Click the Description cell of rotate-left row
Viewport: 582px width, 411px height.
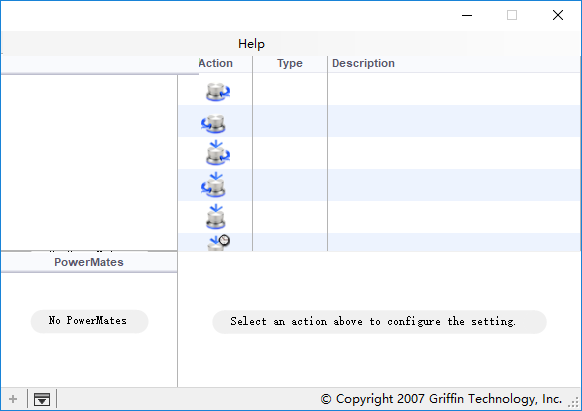point(454,121)
